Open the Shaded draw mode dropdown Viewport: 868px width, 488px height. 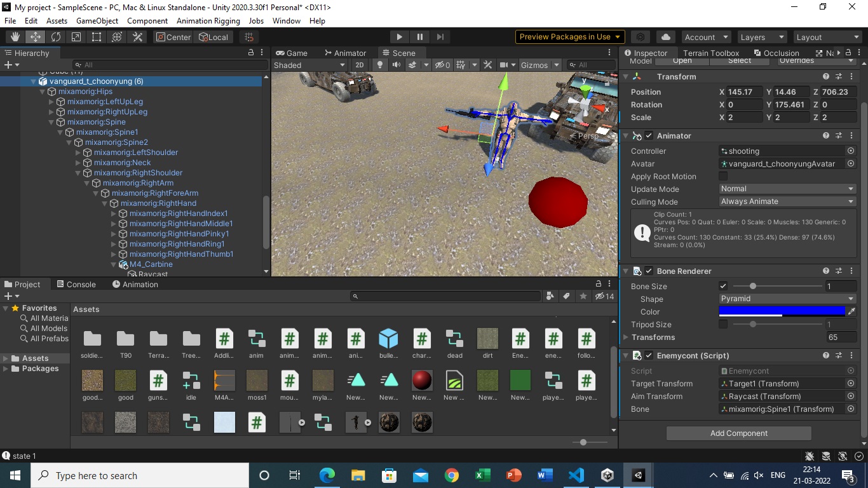pos(310,65)
